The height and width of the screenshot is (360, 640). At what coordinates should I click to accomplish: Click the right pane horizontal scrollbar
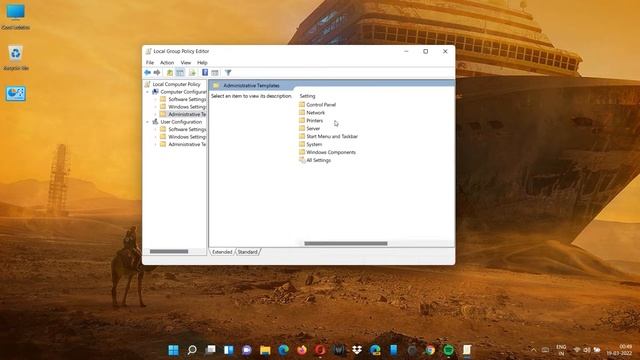coord(346,244)
